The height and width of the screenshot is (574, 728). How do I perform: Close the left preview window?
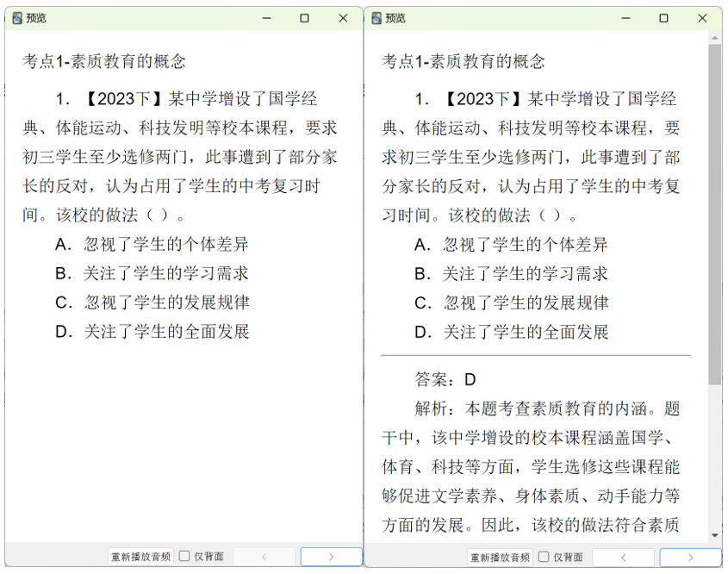tap(343, 18)
